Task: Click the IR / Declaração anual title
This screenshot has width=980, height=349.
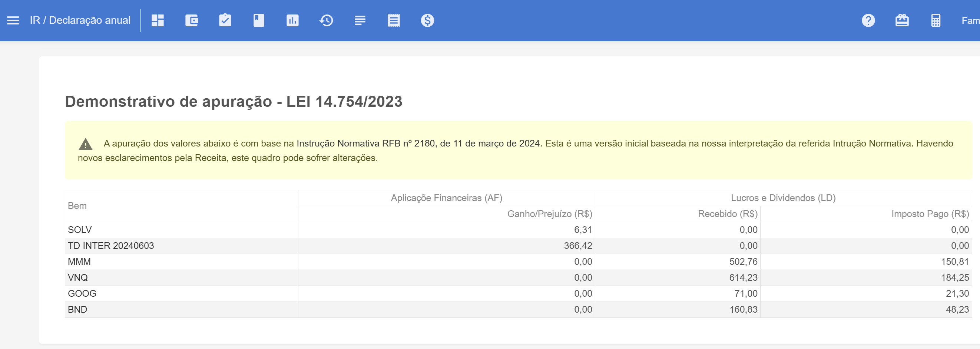Action: point(80,20)
